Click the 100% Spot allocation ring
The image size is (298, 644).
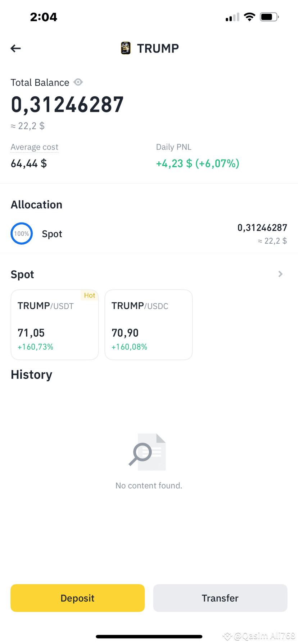[x=22, y=234]
